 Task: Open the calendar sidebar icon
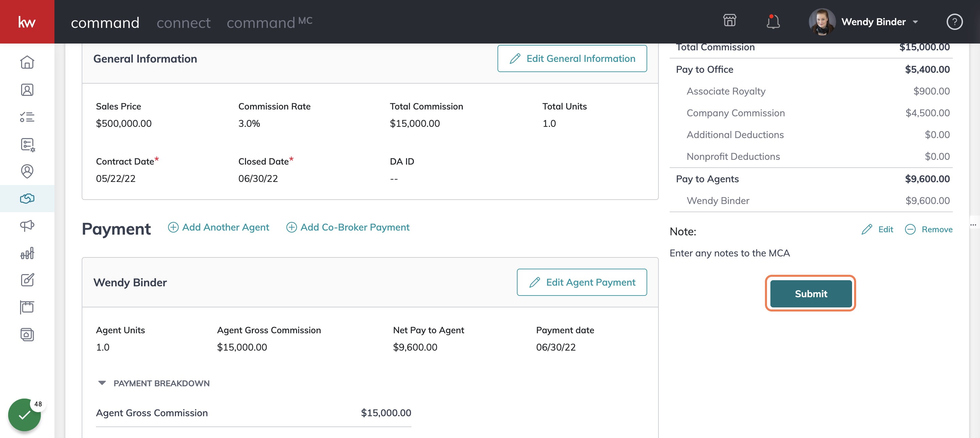tap(27, 307)
